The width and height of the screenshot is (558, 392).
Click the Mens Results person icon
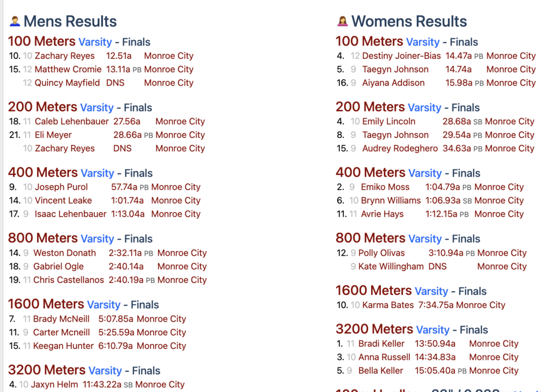pyautogui.click(x=15, y=22)
